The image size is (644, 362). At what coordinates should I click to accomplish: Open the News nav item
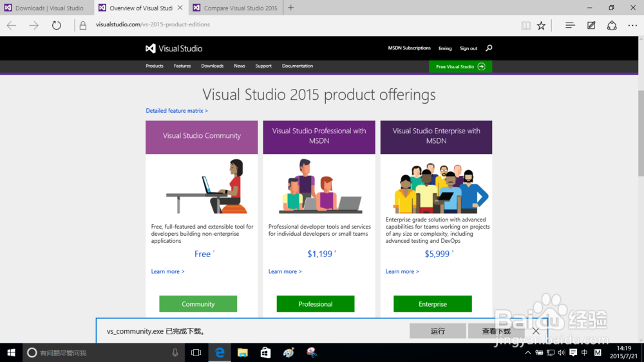[240, 66]
